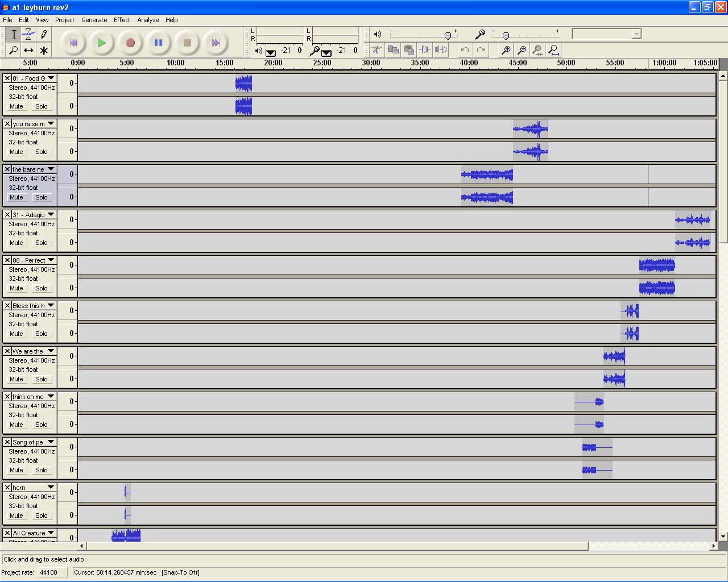Open the Effect menu
The height and width of the screenshot is (582, 728).
122,20
